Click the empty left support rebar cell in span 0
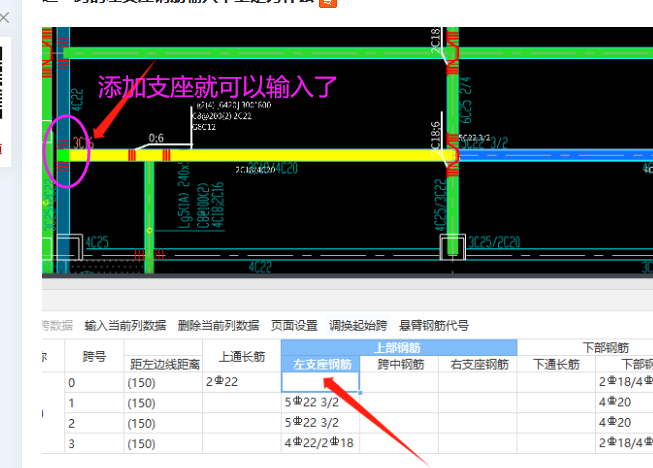The width and height of the screenshot is (653, 468). pyautogui.click(x=320, y=382)
